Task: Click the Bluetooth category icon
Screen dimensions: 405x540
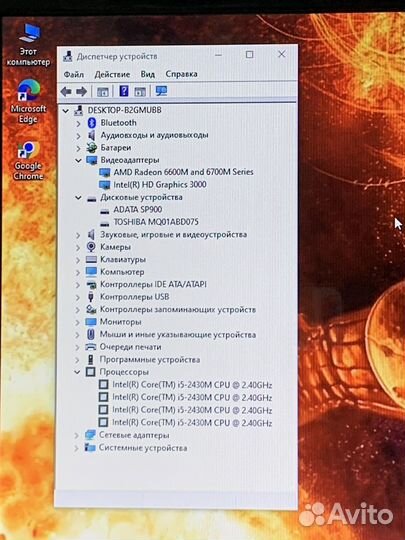Action: tap(92, 123)
